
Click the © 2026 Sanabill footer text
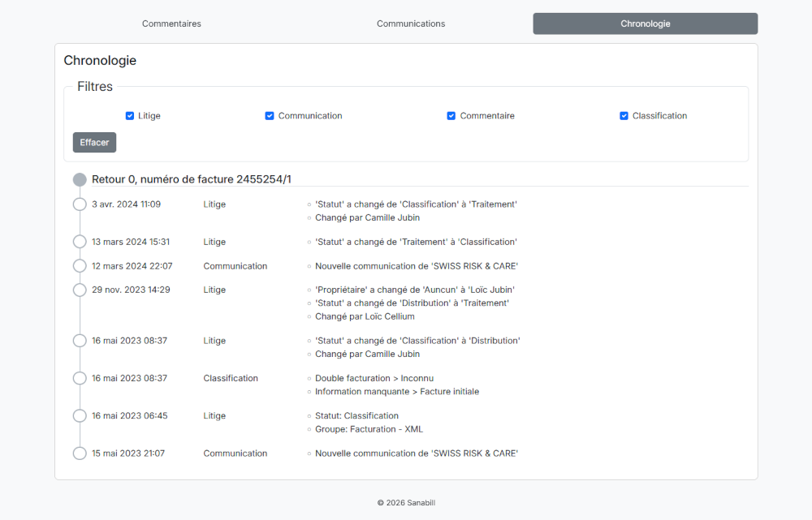406,503
